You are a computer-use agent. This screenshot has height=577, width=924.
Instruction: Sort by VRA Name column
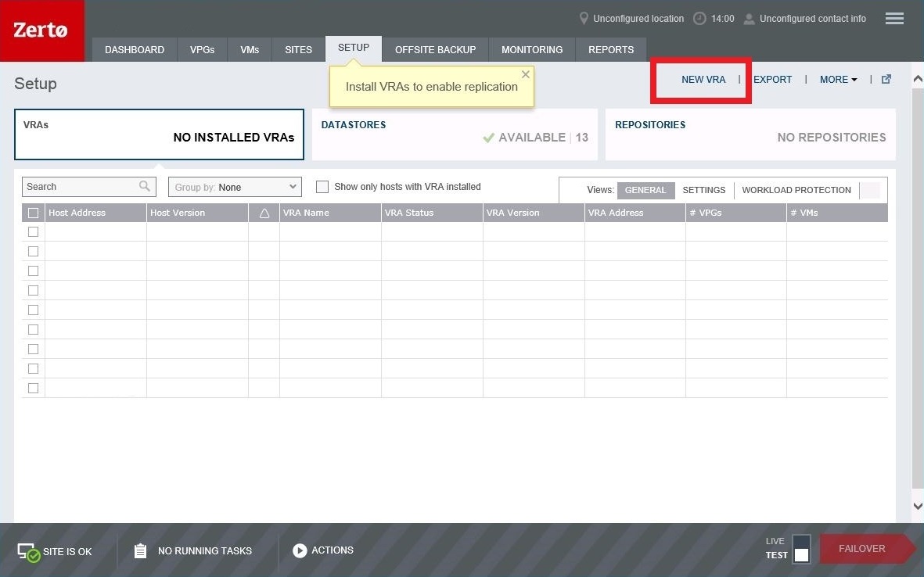(x=330, y=213)
